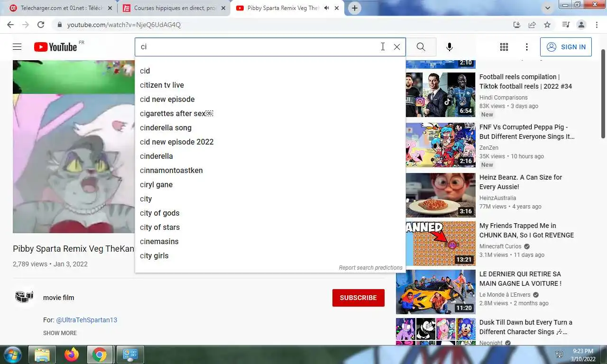
Task: Open the movie film channel avatar
Action: click(24, 297)
